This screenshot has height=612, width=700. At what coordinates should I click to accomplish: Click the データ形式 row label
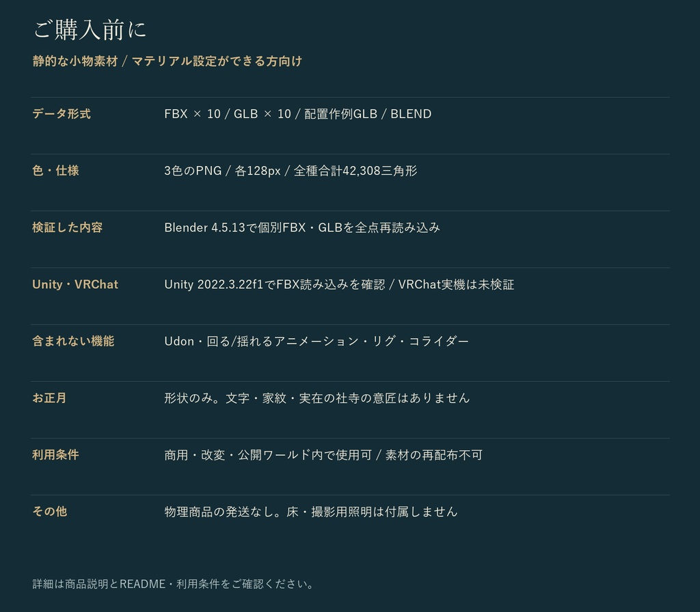click(x=62, y=114)
